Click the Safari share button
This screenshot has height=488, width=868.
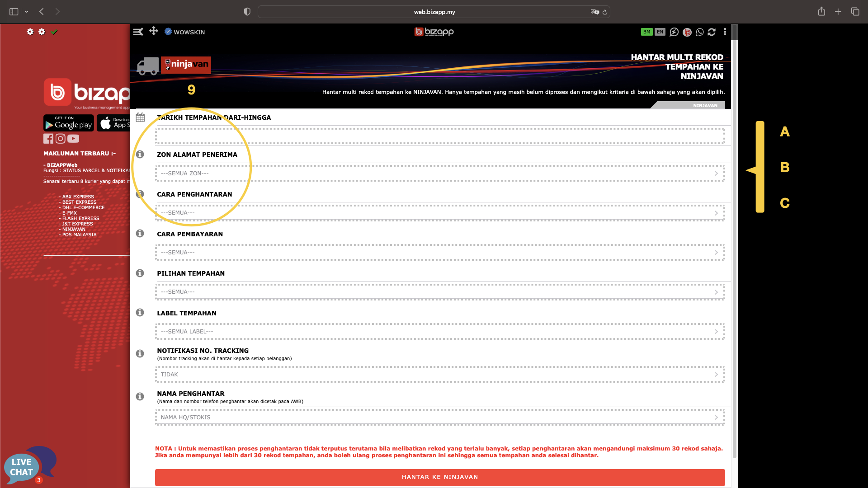click(821, 12)
